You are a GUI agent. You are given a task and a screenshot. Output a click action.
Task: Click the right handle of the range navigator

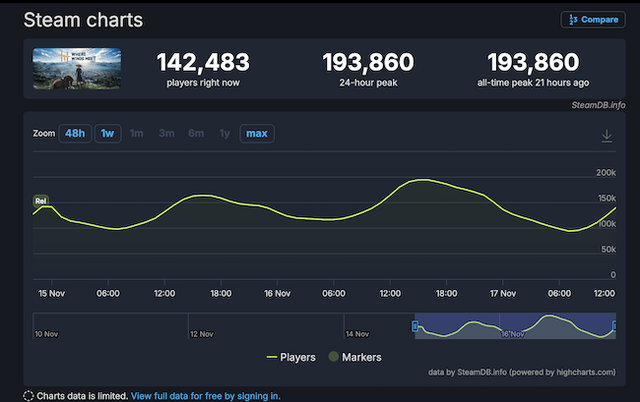[x=615, y=326]
